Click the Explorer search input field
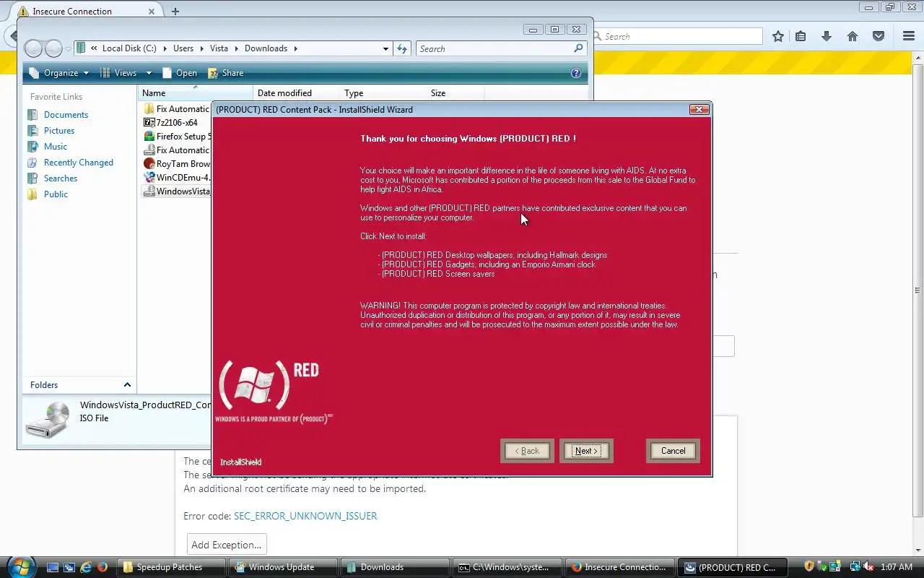 tap(494, 48)
